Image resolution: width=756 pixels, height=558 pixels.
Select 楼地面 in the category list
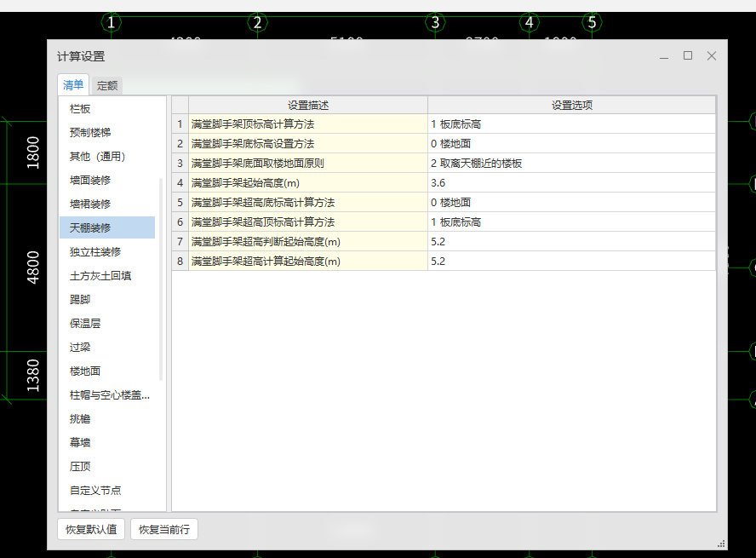click(107, 371)
